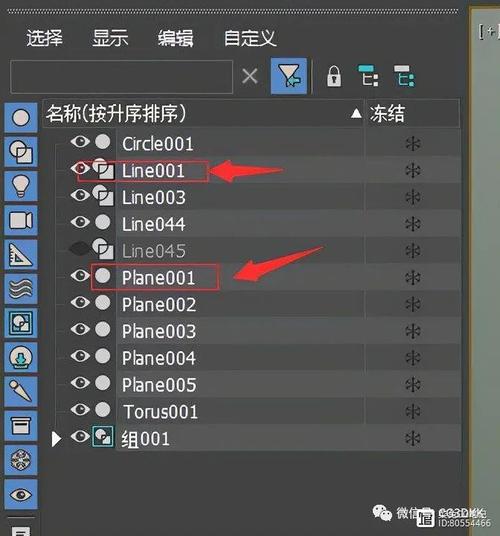Hide Plane003 using its eye icon

coord(80,329)
